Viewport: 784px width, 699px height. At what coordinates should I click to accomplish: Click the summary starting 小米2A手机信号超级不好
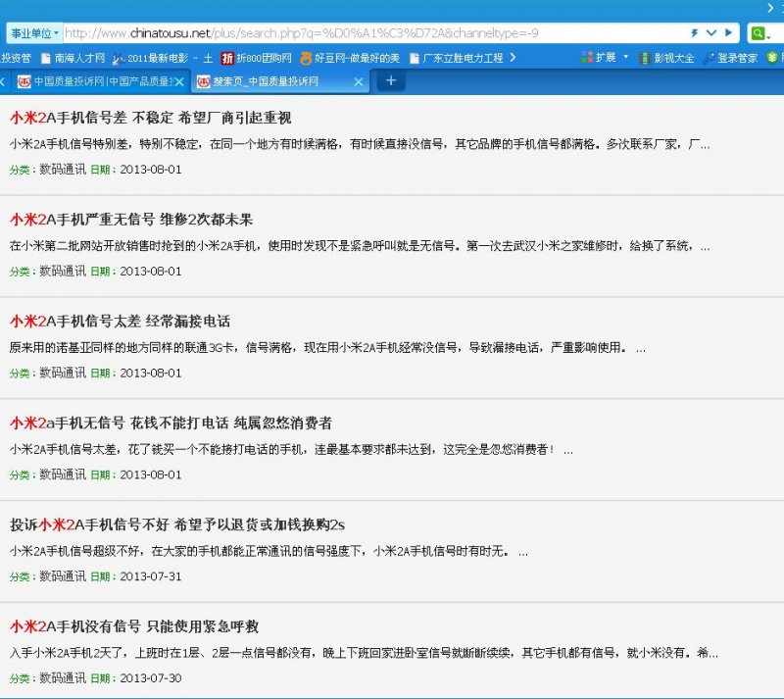(x=269, y=551)
